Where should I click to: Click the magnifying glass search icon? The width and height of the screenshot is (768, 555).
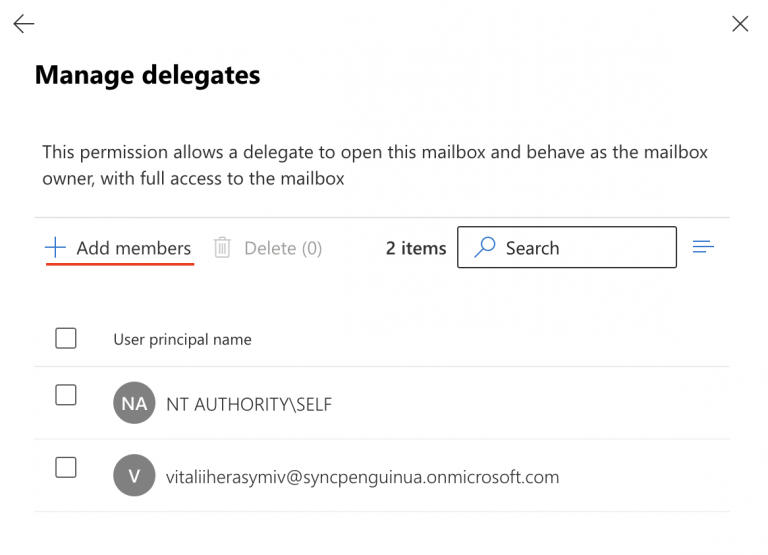[484, 247]
